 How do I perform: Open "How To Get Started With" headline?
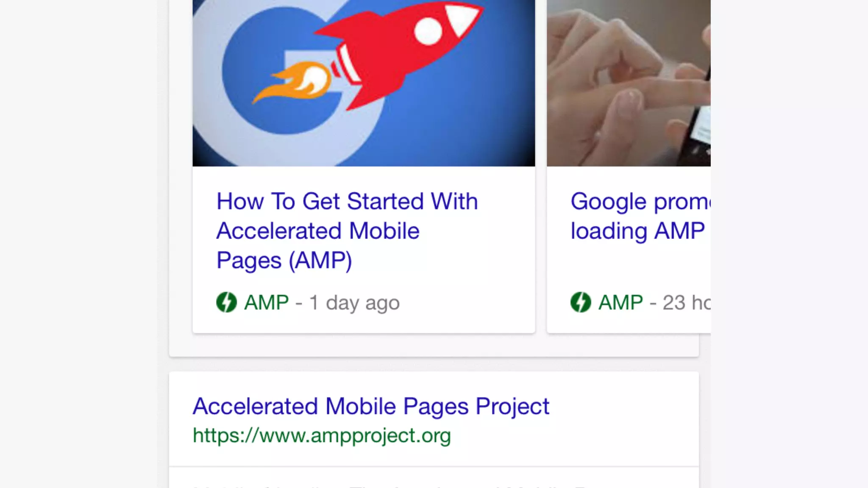pos(347,201)
